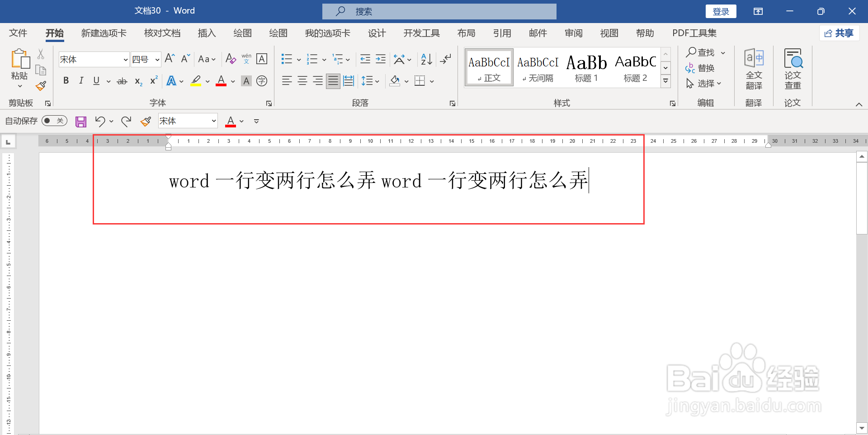Screen dimensions: 868x435
Task: Switch to the 插入 tab
Action: (207, 33)
